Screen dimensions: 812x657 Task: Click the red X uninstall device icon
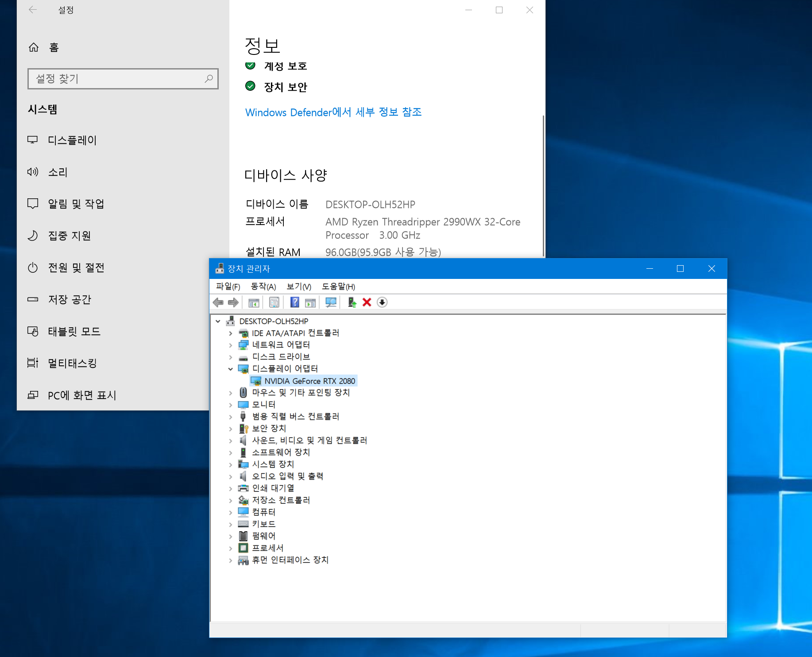367,302
